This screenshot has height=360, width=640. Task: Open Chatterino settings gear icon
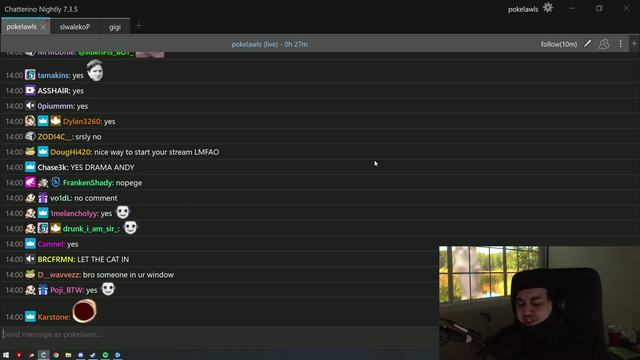[548, 8]
